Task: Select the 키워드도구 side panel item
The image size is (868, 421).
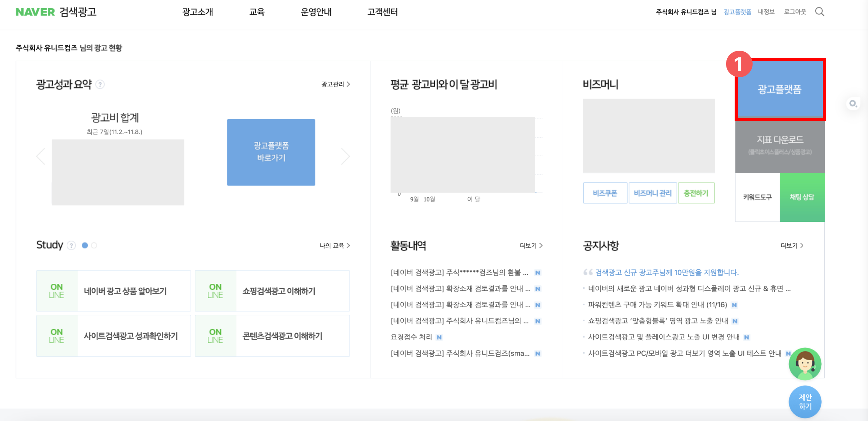Action: click(757, 197)
